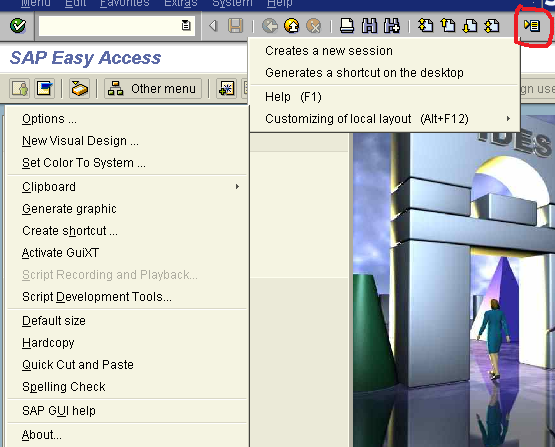555x447 pixels.
Task: Open the Extras menu
Action: point(181,4)
